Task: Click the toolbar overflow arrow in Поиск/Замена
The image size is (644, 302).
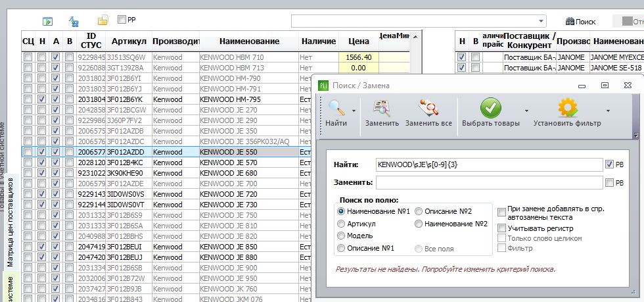Action: pos(636,136)
